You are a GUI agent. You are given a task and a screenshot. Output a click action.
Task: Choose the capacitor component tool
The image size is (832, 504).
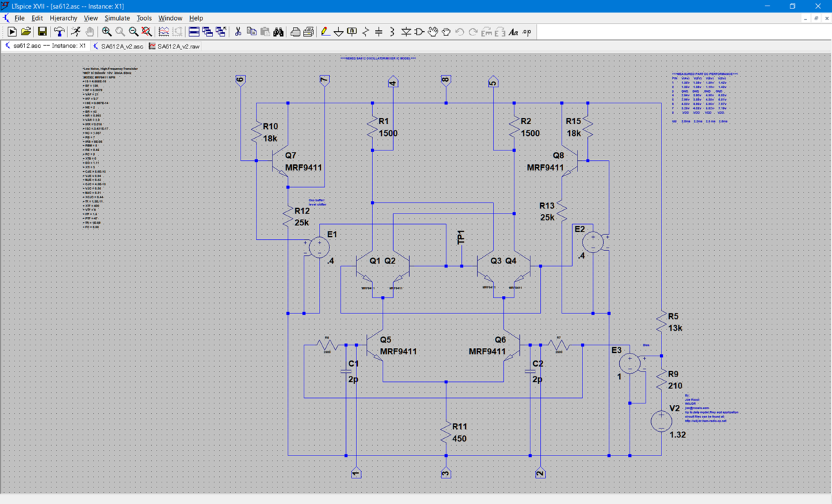[x=379, y=32]
